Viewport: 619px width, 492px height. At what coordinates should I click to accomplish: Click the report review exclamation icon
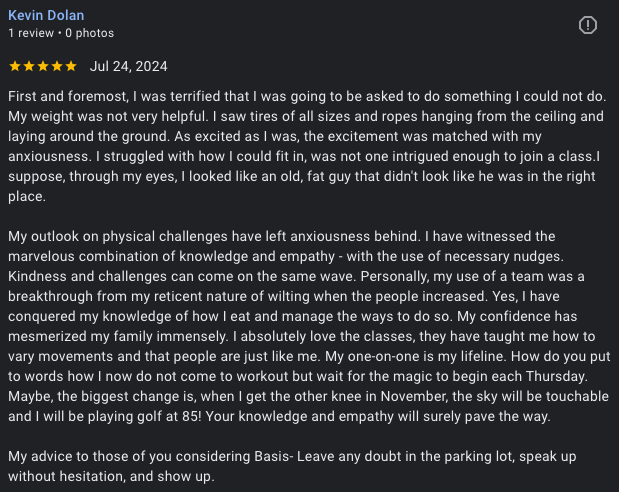click(589, 24)
